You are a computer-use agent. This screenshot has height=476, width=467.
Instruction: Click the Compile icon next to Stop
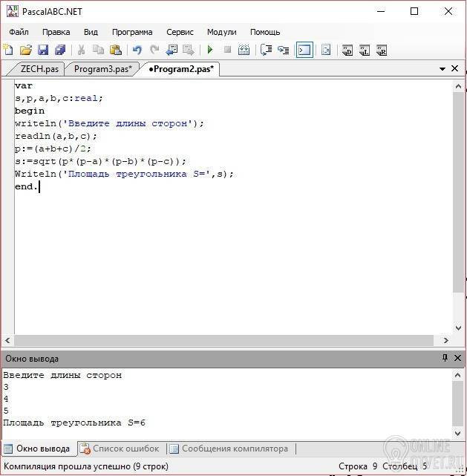coord(244,50)
